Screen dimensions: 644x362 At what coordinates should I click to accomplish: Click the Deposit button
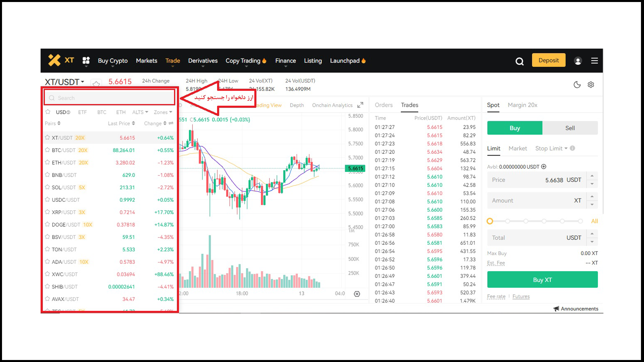[548, 61]
